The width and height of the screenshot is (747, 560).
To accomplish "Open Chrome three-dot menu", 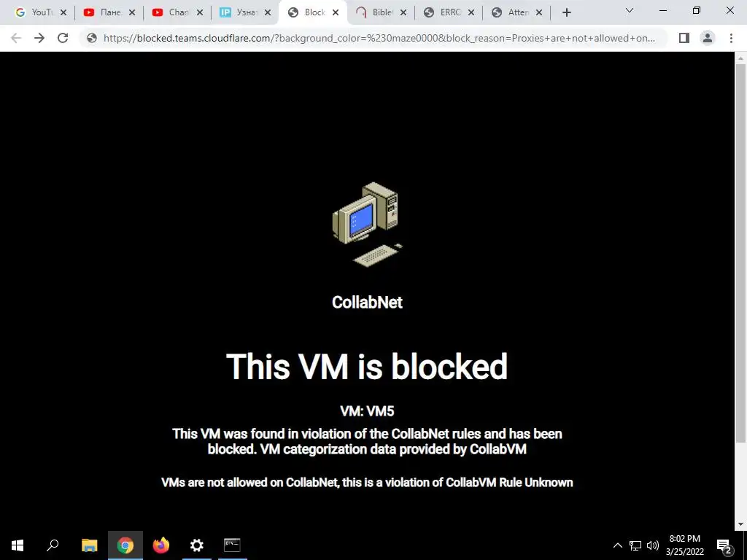I will [731, 38].
